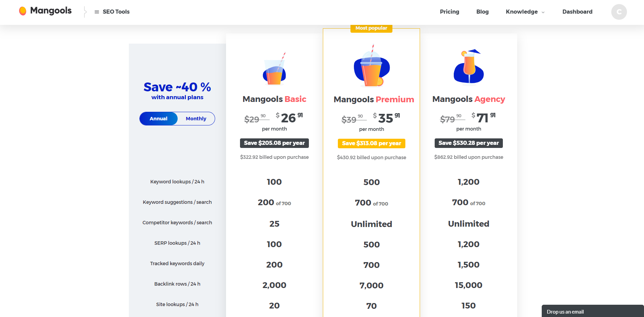The height and width of the screenshot is (317, 644).
Task: Click Basic's 20 site lookups value
Action: click(x=274, y=306)
